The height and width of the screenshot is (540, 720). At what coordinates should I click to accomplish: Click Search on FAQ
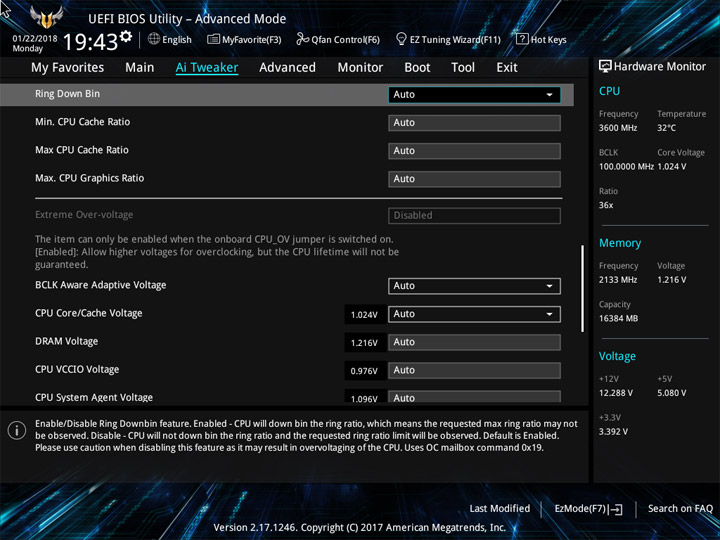click(680, 508)
